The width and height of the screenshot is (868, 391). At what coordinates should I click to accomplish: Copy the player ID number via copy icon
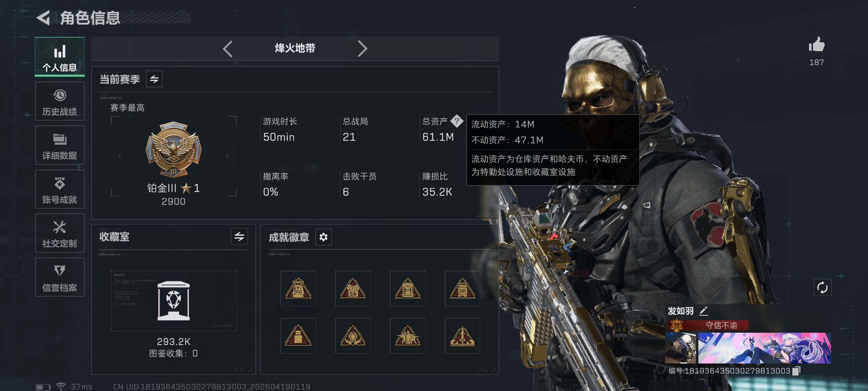point(796,371)
